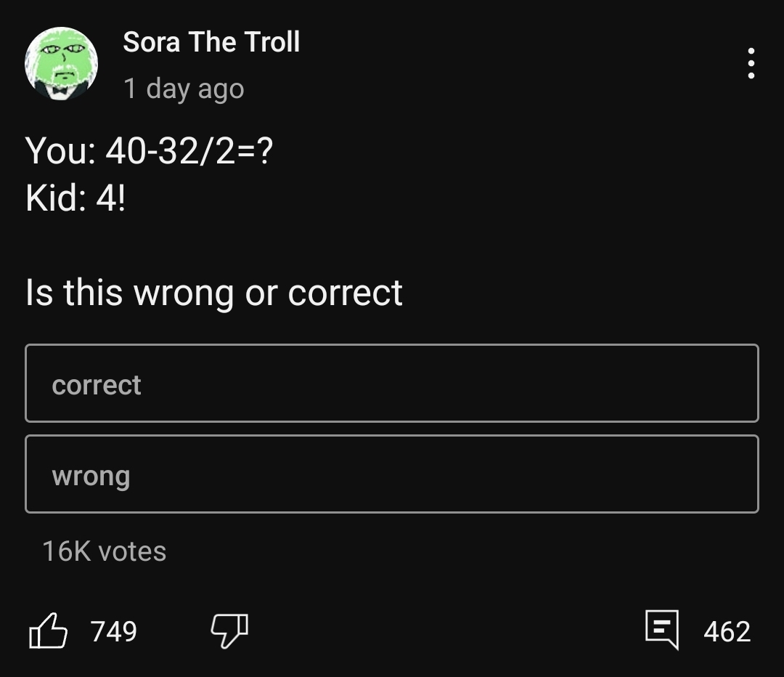Open the three-dot post options menu
Image resolution: width=784 pixels, height=677 pixels.
point(751,64)
